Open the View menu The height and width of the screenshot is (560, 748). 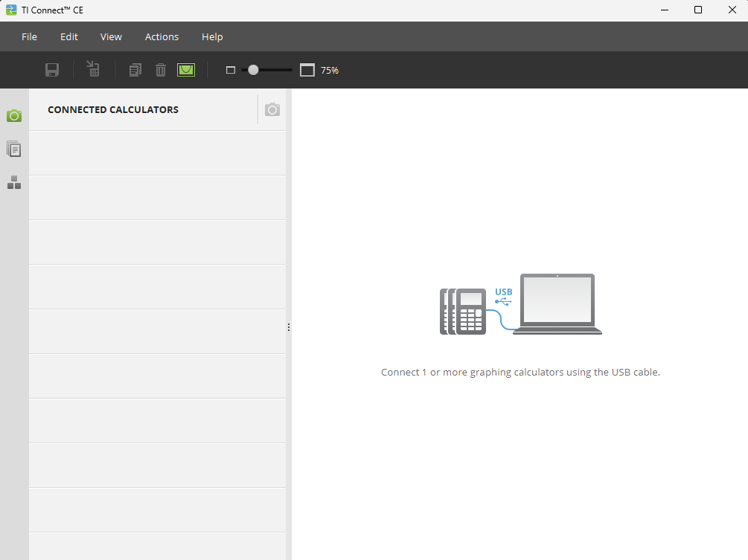tap(111, 36)
